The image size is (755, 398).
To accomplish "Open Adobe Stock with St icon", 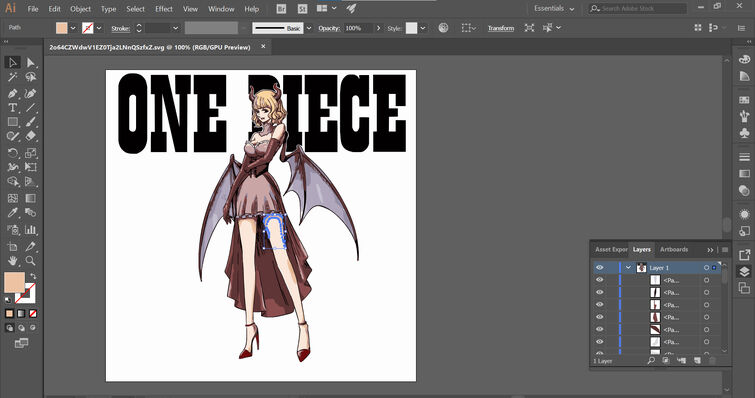I will 302,9.
